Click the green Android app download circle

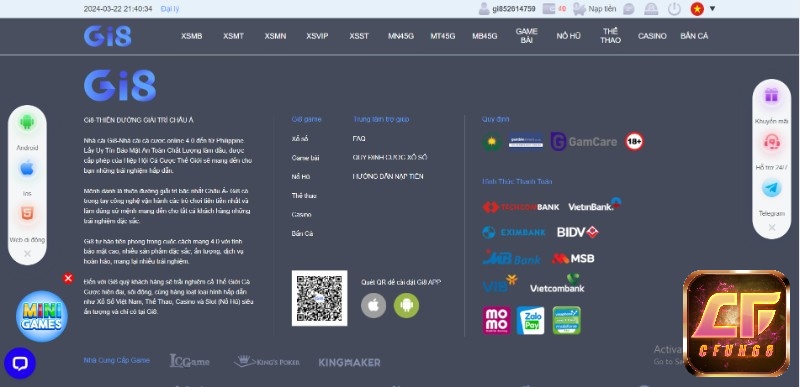click(x=406, y=305)
